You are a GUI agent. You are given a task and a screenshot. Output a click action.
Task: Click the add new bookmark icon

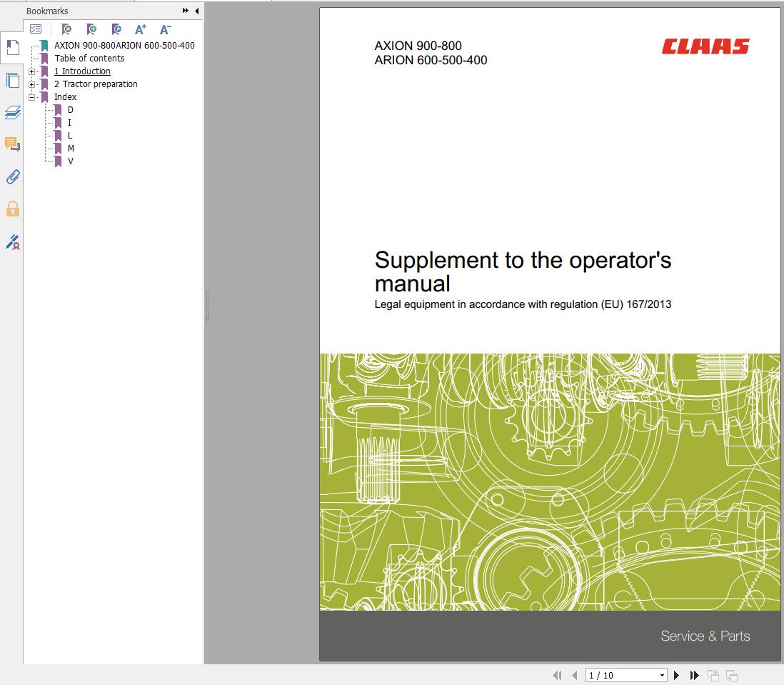[91, 29]
